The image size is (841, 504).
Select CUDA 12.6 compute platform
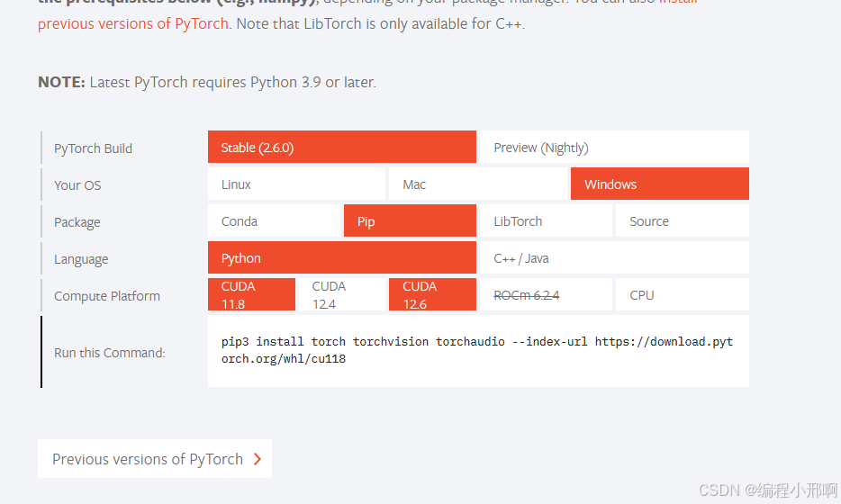pyautogui.click(x=432, y=294)
